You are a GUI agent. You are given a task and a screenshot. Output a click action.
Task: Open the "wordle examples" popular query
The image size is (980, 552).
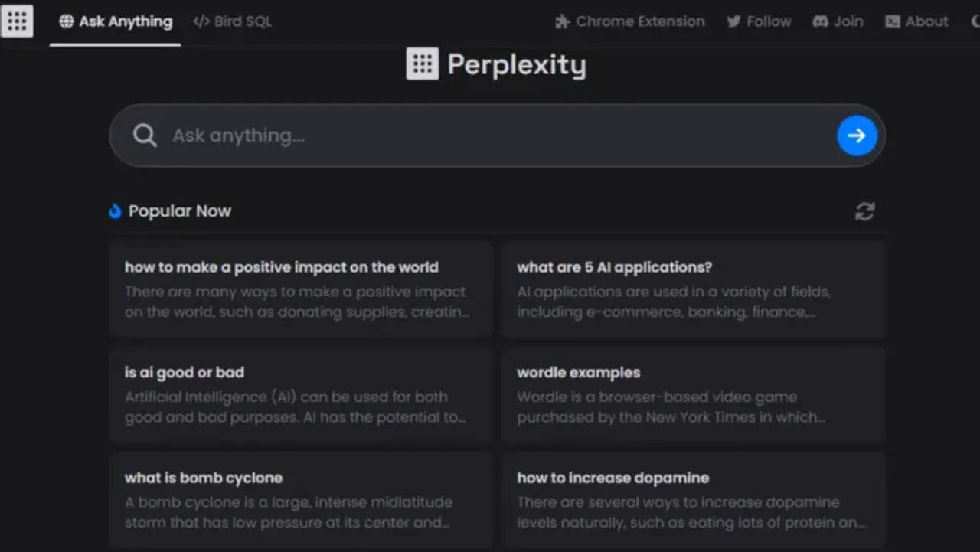(x=693, y=395)
